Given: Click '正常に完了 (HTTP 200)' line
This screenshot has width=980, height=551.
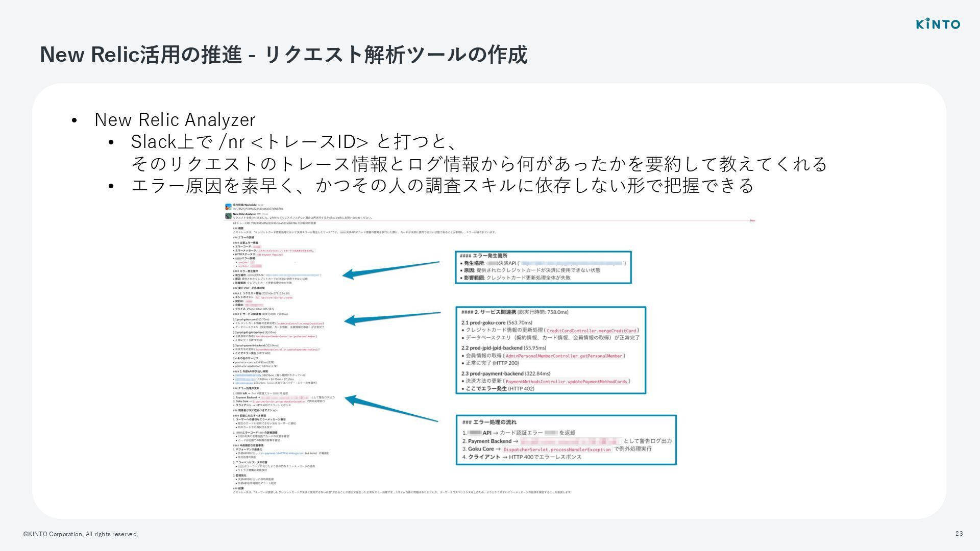Looking at the screenshot, I should (x=490, y=363).
